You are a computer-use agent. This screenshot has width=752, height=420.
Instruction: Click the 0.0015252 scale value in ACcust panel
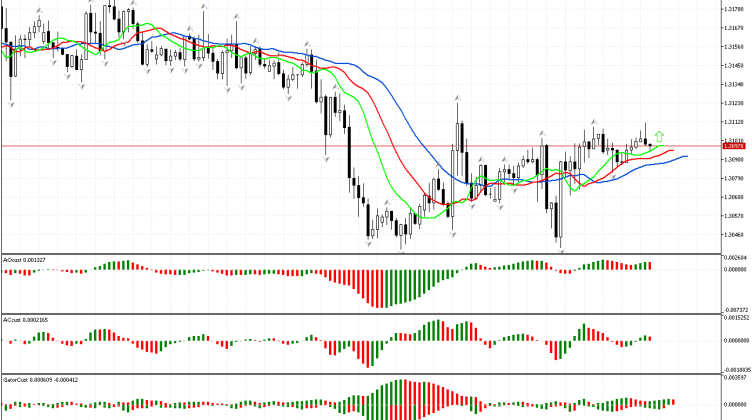pyautogui.click(x=735, y=319)
